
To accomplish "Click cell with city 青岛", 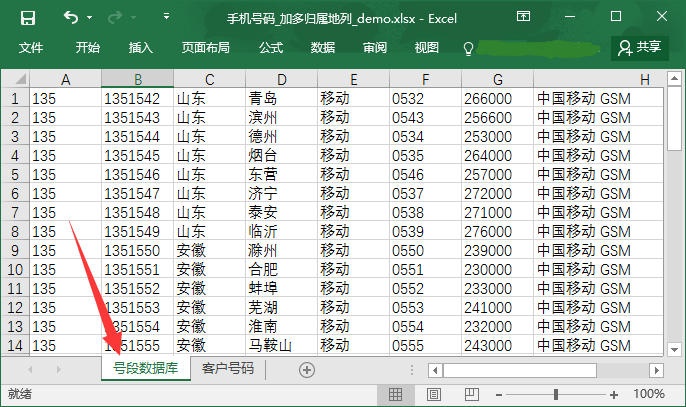I will [x=281, y=98].
